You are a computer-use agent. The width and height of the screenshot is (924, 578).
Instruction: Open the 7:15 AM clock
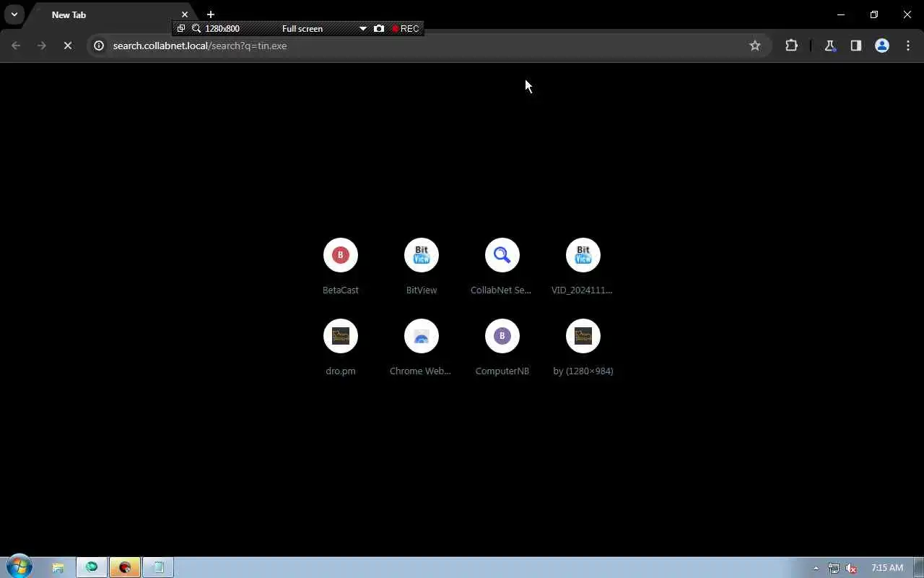tap(887, 568)
